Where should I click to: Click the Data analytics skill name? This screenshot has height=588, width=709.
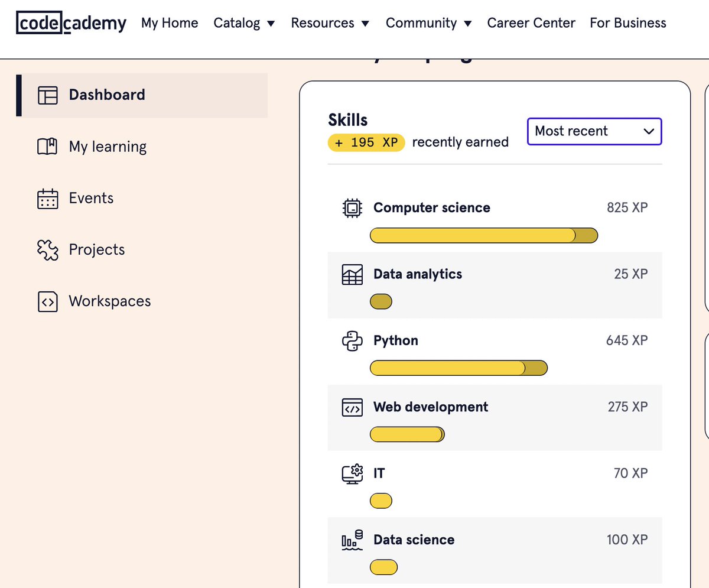point(418,274)
